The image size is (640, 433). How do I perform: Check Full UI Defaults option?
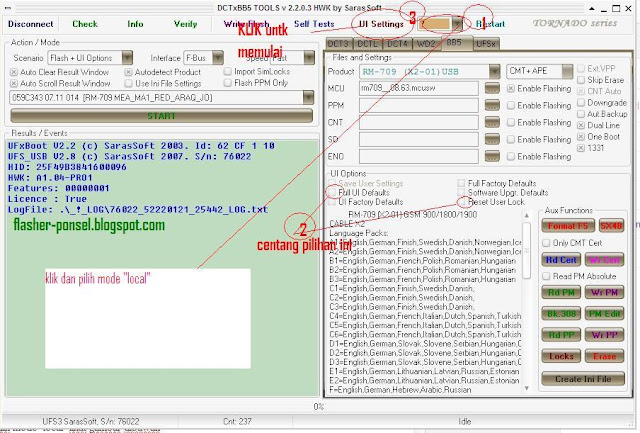pos(333,192)
